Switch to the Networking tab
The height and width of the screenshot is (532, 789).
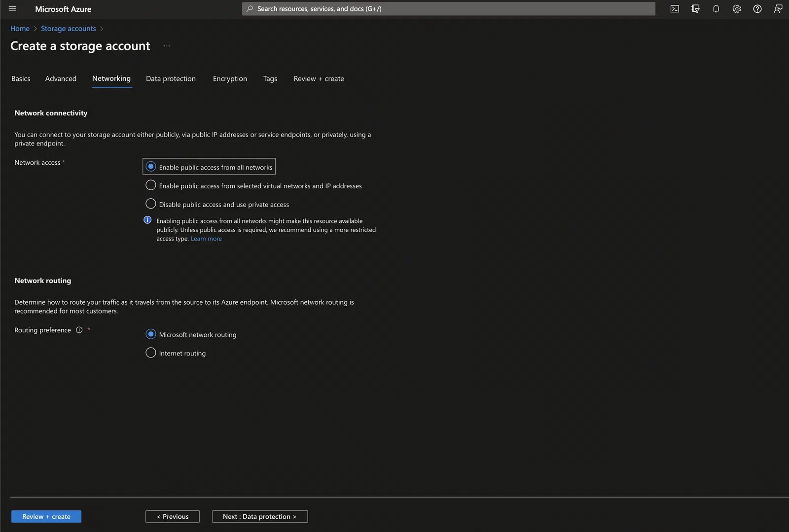pos(111,79)
